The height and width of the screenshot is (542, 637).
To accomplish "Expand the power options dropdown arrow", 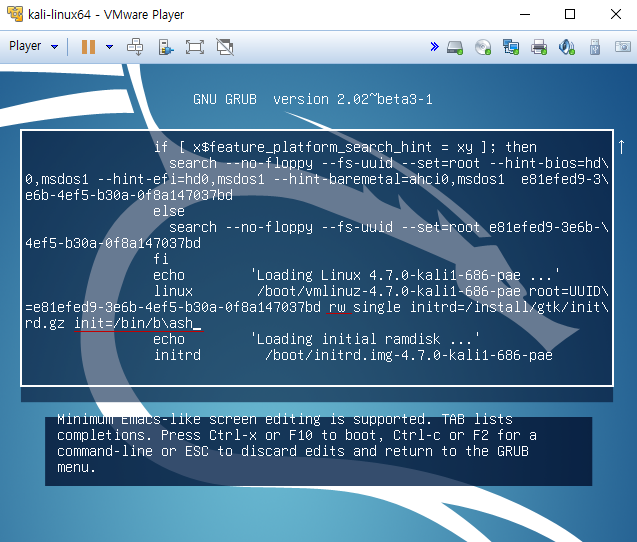I will pyautogui.click(x=109, y=47).
